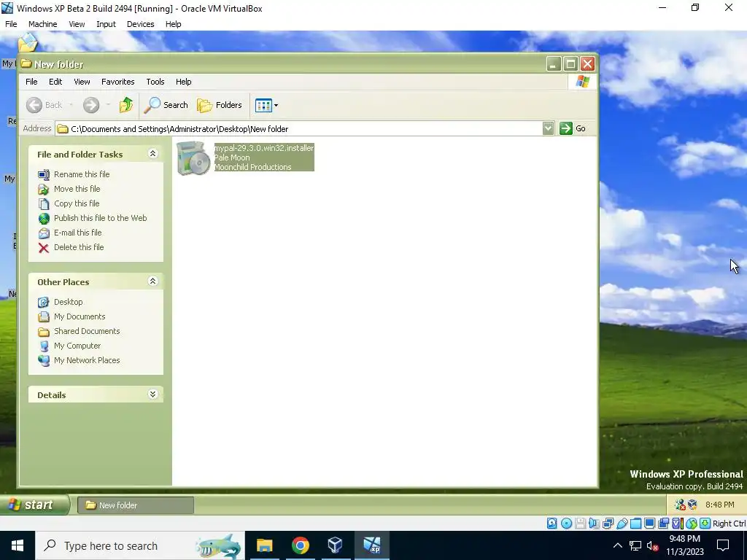Open My Network Places link
The width and height of the screenshot is (747, 560).
pyautogui.click(x=87, y=360)
